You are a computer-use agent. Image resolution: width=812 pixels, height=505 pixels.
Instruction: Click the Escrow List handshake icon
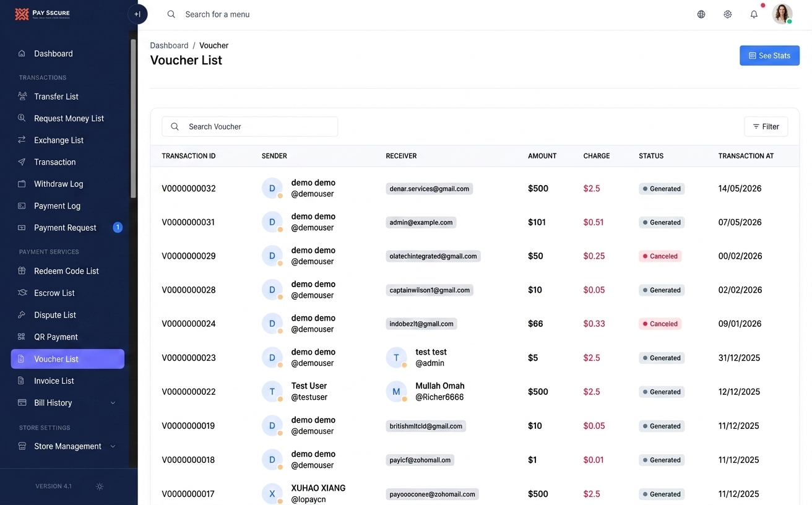click(22, 293)
